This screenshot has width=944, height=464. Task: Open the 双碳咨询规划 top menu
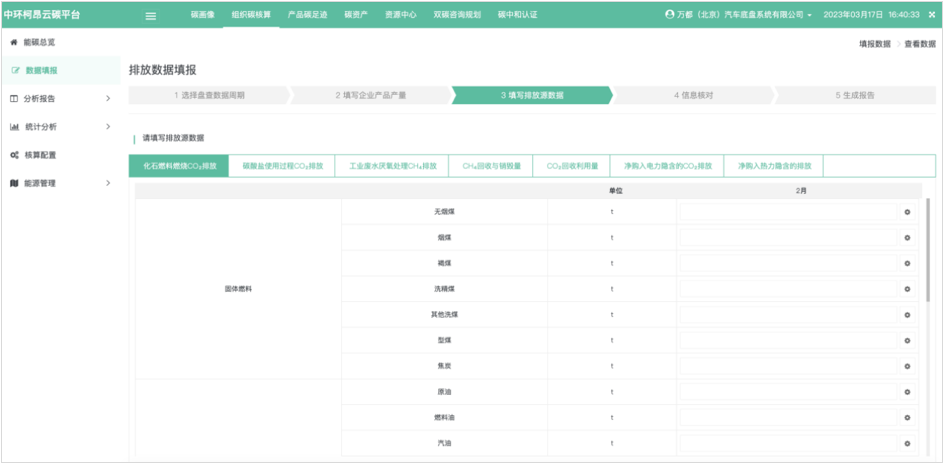(457, 15)
